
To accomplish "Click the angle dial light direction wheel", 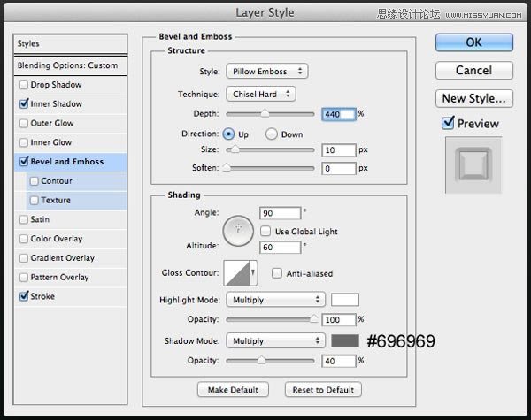I will click(238, 231).
